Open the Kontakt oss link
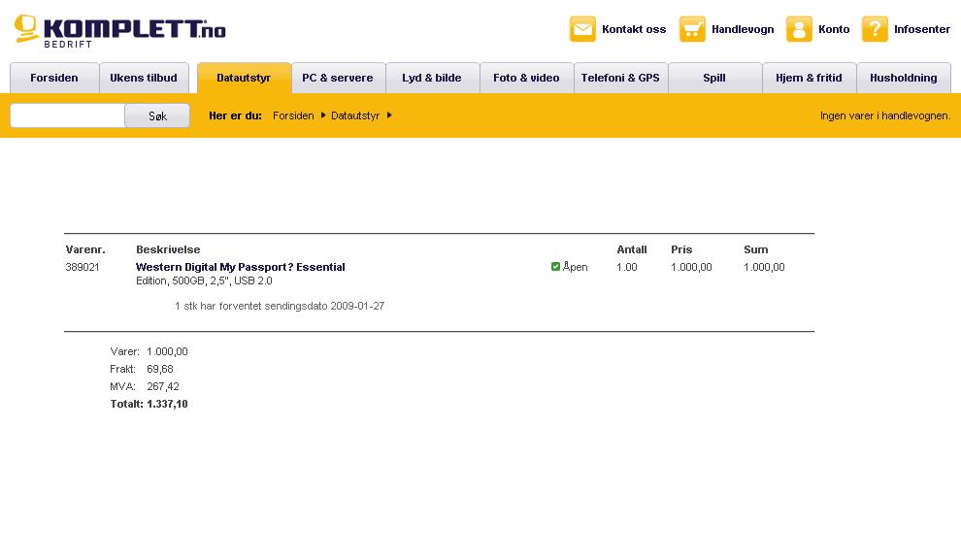 pos(634,29)
